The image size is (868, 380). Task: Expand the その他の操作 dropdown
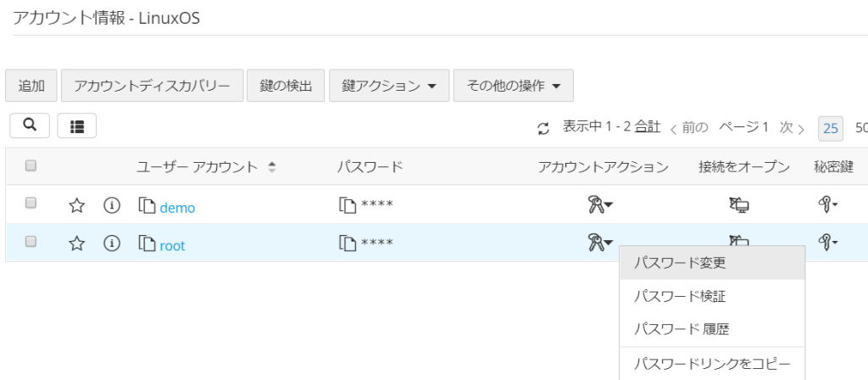click(x=514, y=86)
